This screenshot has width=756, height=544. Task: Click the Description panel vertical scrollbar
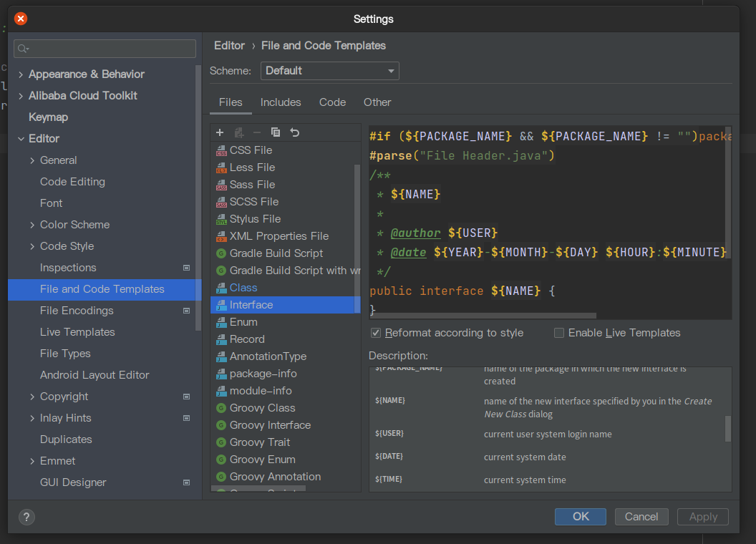pos(727,428)
